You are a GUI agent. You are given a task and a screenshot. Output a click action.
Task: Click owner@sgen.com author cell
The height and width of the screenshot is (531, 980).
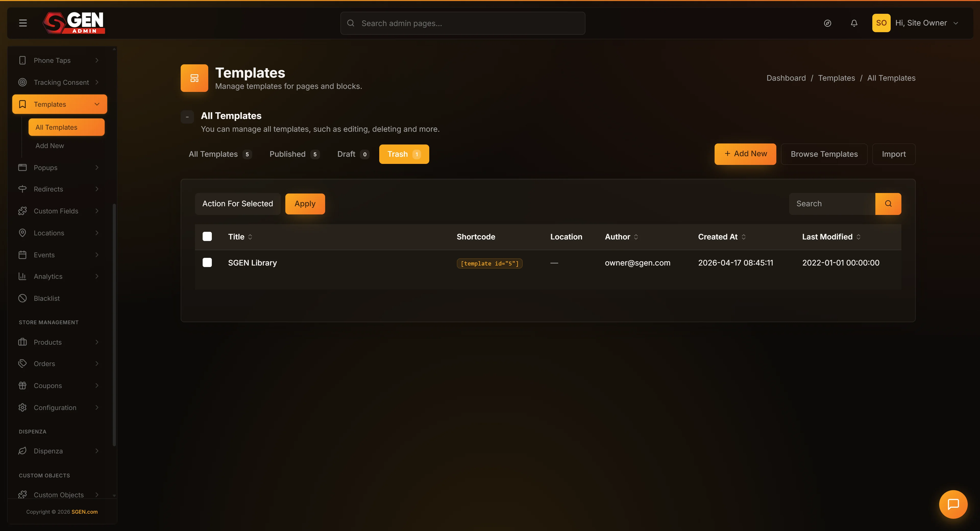(x=637, y=263)
